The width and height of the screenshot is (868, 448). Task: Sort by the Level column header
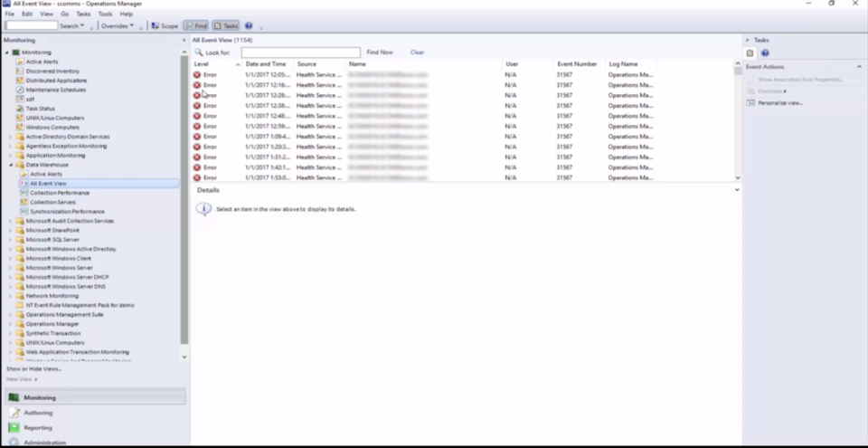click(x=217, y=64)
